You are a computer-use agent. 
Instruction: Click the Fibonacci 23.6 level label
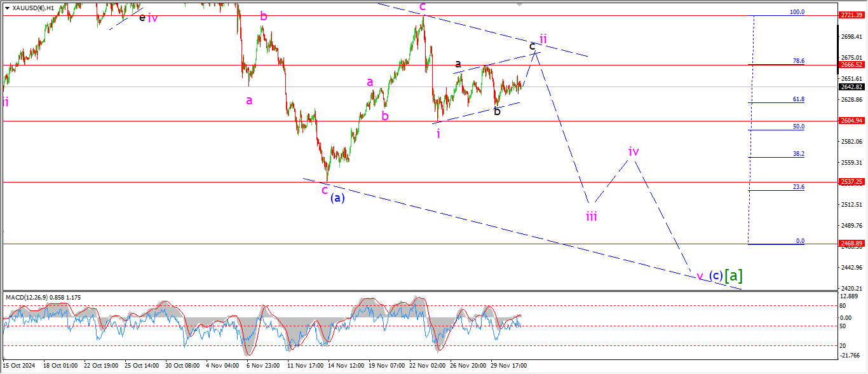click(x=799, y=187)
